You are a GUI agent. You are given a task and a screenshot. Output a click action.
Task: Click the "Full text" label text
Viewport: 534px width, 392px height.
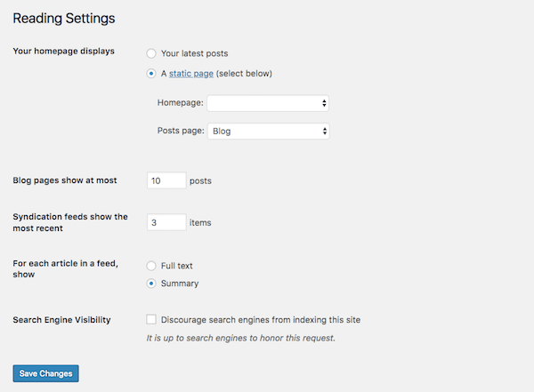(x=176, y=266)
